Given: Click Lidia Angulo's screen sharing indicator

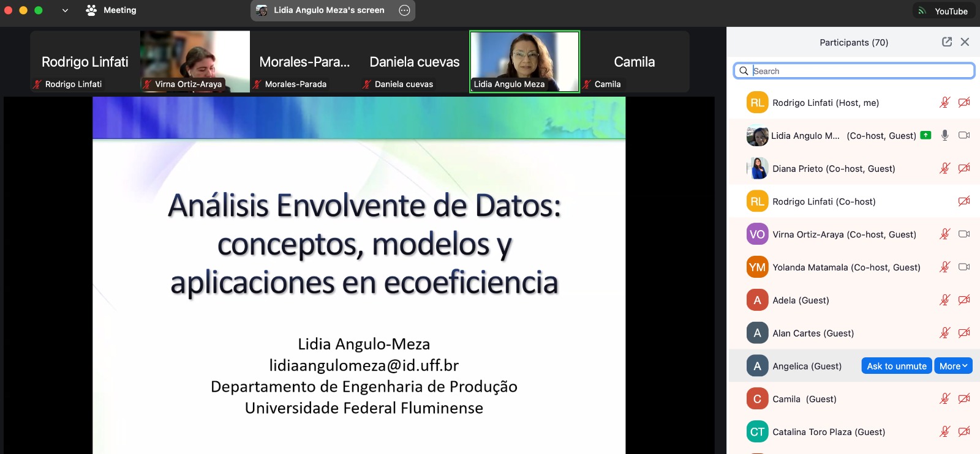Looking at the screenshot, I should coord(925,135).
